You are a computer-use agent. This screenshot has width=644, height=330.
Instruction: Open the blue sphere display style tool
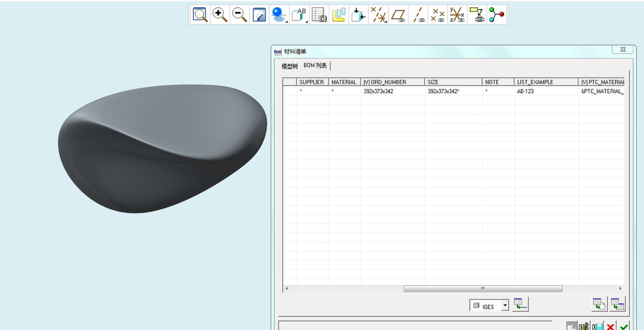point(279,15)
